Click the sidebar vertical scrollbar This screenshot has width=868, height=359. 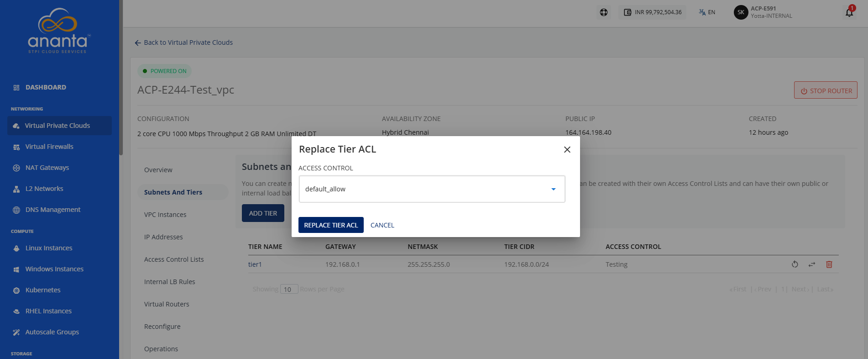coord(121,78)
